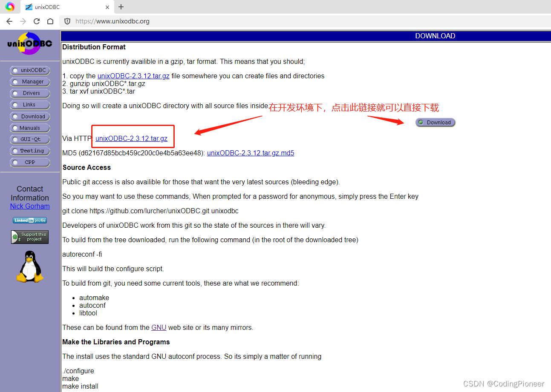The image size is (551, 392).
Task: Open the CPP sidebar menu button
Action: 30,163
